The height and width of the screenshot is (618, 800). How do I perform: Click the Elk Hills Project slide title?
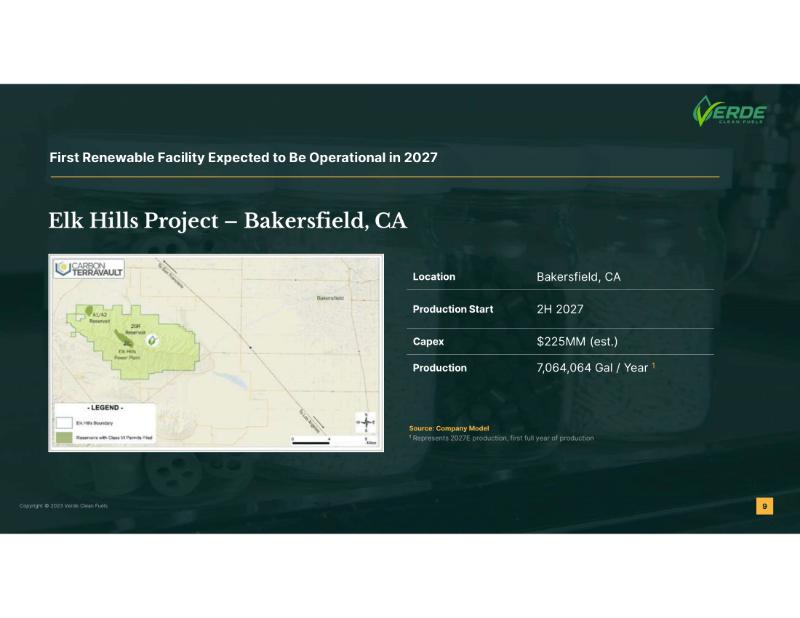228,220
